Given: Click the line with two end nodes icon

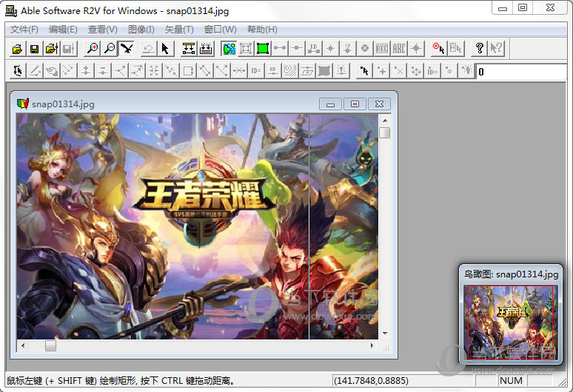Looking at the screenshot, I should point(280,49).
